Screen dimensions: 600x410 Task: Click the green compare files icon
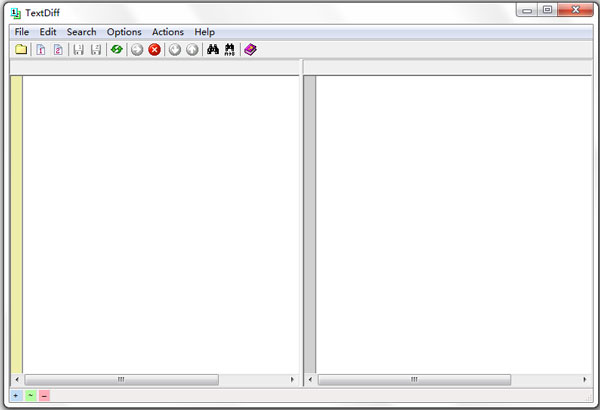[117, 50]
